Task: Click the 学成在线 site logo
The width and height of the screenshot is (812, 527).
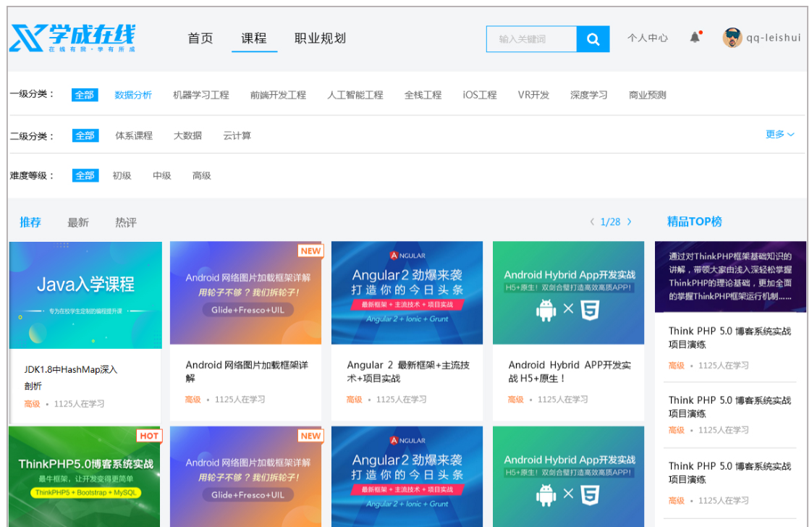Action: pyautogui.click(x=72, y=38)
